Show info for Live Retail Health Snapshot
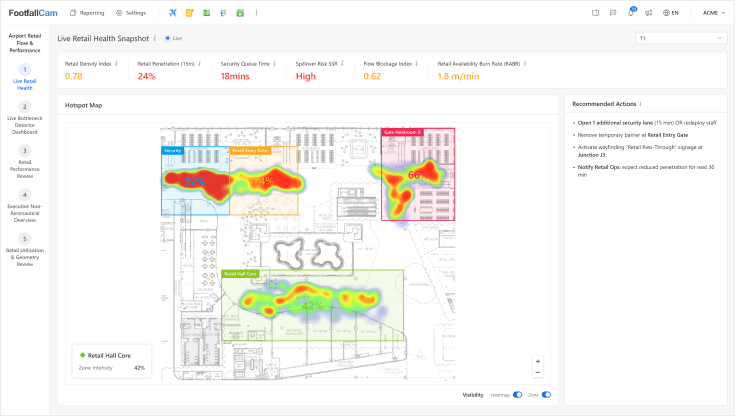Screen dimensions: 735x416 coord(155,38)
